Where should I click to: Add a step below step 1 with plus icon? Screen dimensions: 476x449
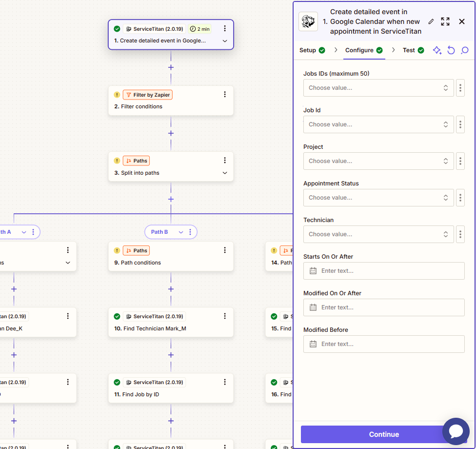(171, 67)
